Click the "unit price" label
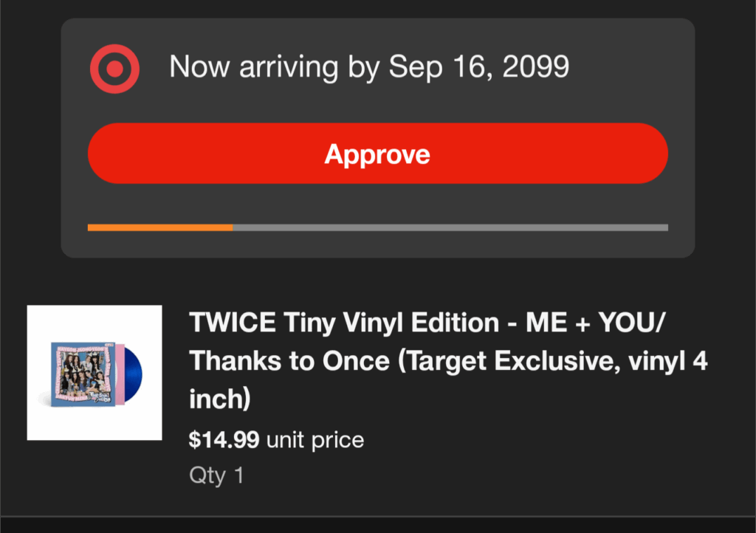 315,440
